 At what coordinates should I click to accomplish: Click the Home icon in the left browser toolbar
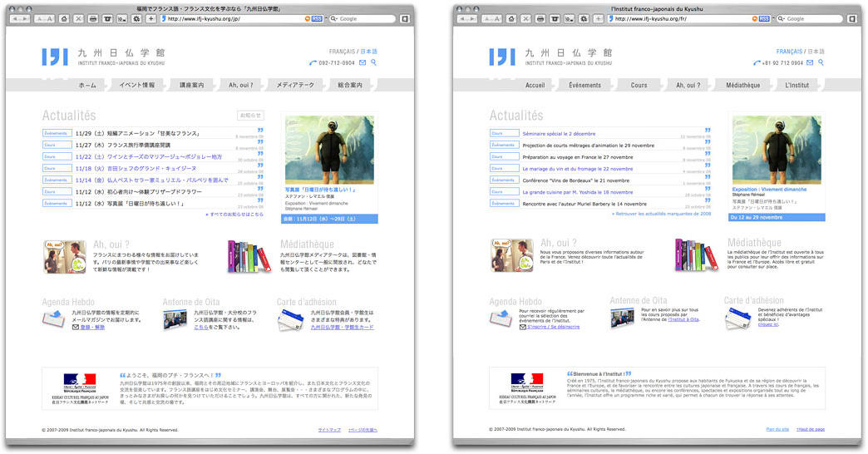tap(64, 18)
